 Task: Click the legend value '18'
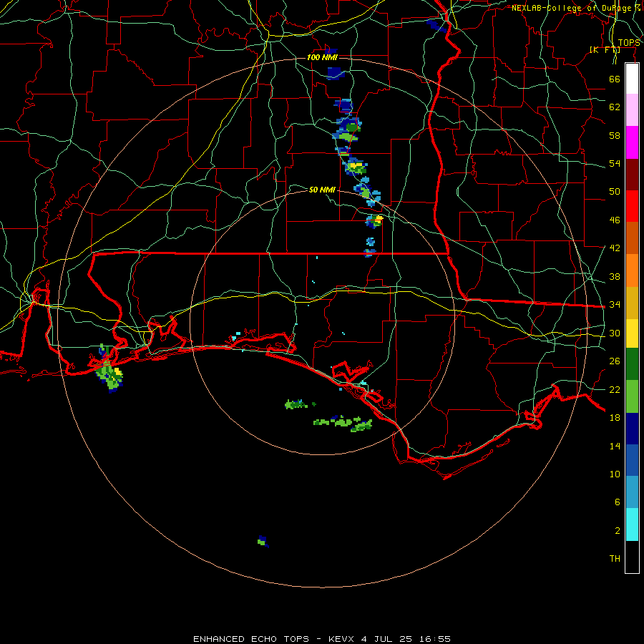[615, 418]
